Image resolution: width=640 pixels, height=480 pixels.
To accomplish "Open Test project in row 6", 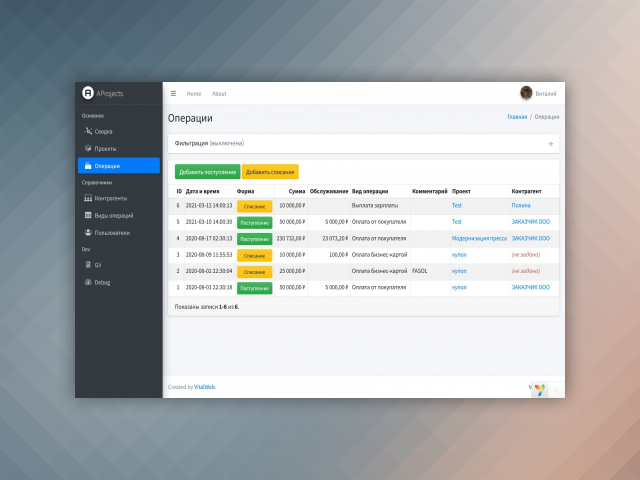I will 457,205.
